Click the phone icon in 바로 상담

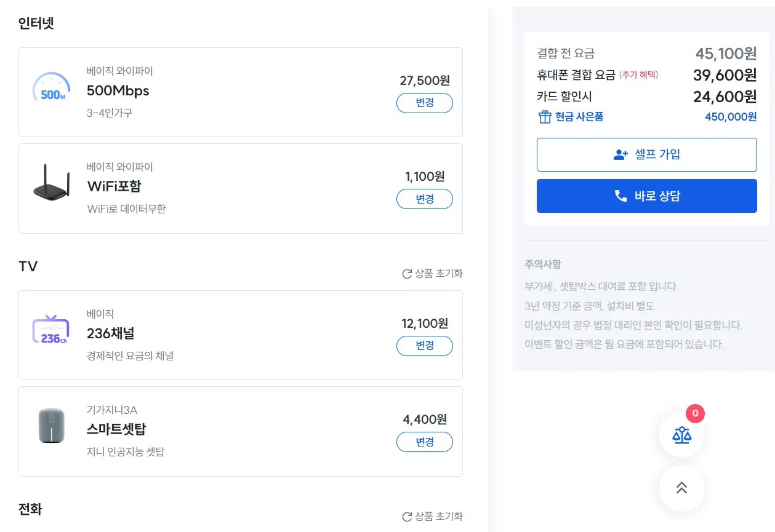pos(620,196)
